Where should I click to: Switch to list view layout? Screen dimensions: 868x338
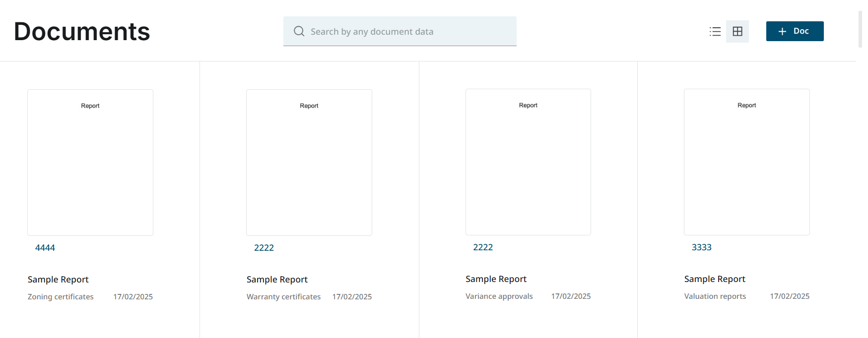coord(715,32)
